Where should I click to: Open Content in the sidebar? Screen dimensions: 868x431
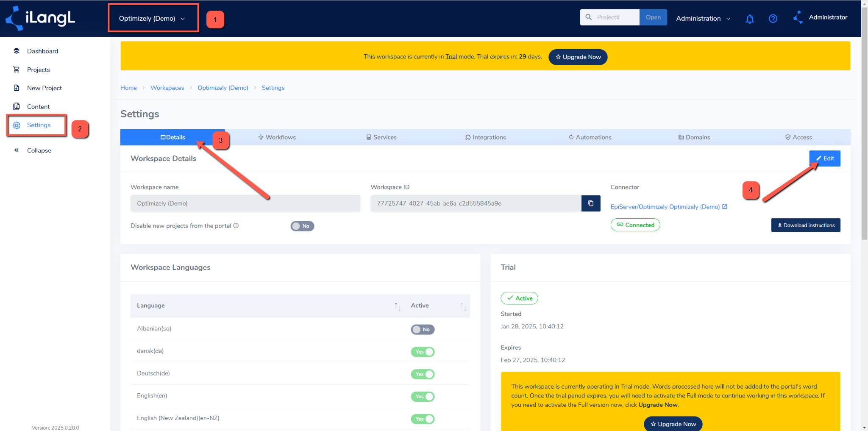pos(38,106)
